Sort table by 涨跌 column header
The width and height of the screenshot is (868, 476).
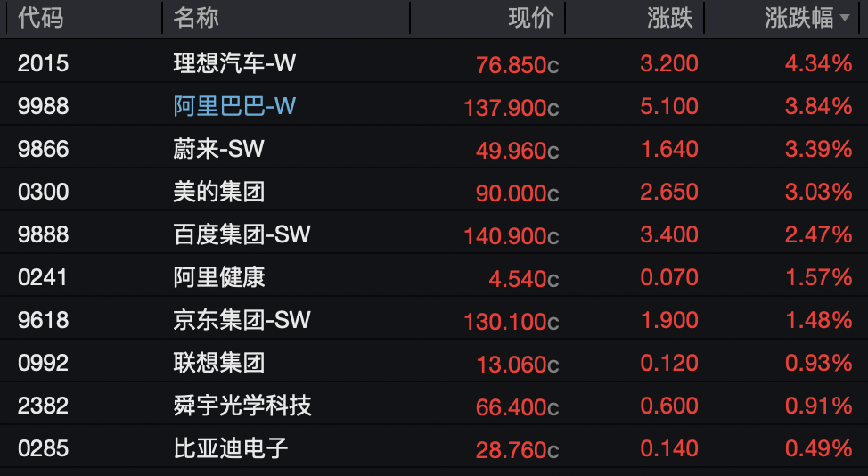(x=670, y=18)
